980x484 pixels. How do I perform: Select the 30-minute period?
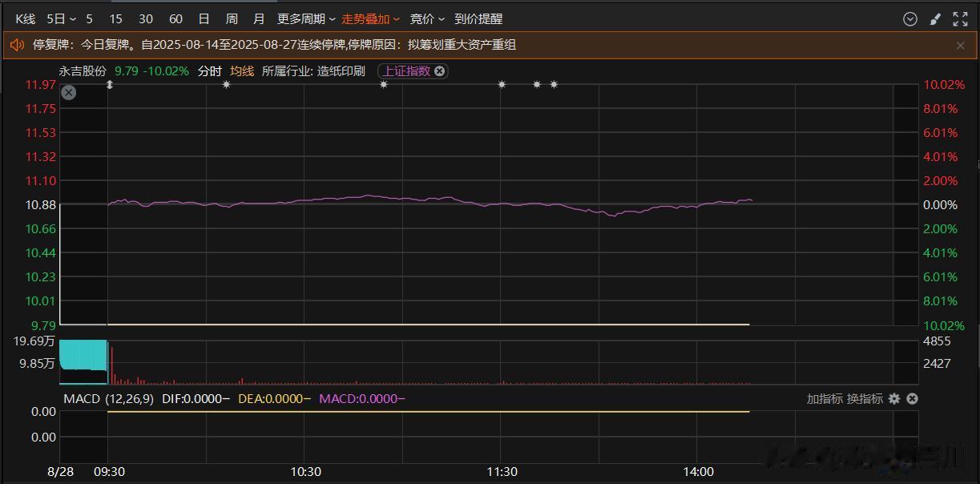[146, 19]
